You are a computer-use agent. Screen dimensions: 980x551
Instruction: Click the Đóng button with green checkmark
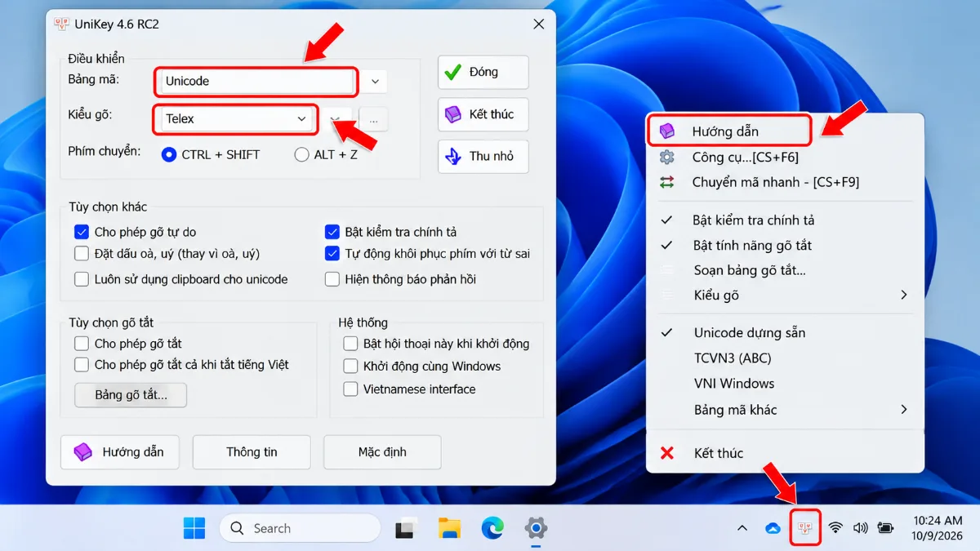click(483, 72)
